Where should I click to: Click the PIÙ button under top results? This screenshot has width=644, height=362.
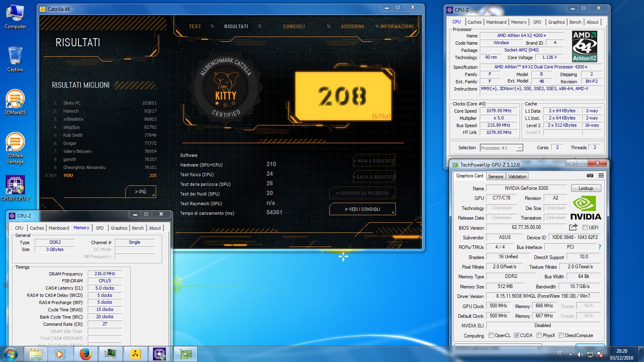[x=140, y=192]
